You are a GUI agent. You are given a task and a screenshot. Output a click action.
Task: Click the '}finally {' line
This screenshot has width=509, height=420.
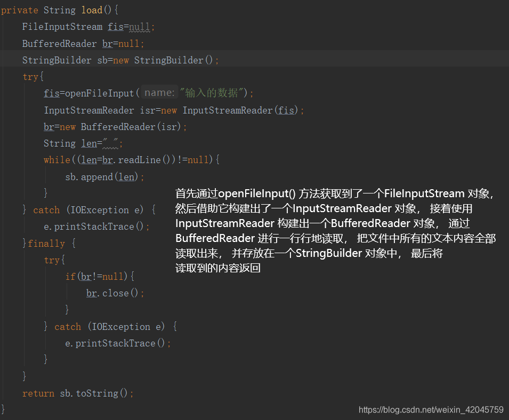[x=49, y=243]
